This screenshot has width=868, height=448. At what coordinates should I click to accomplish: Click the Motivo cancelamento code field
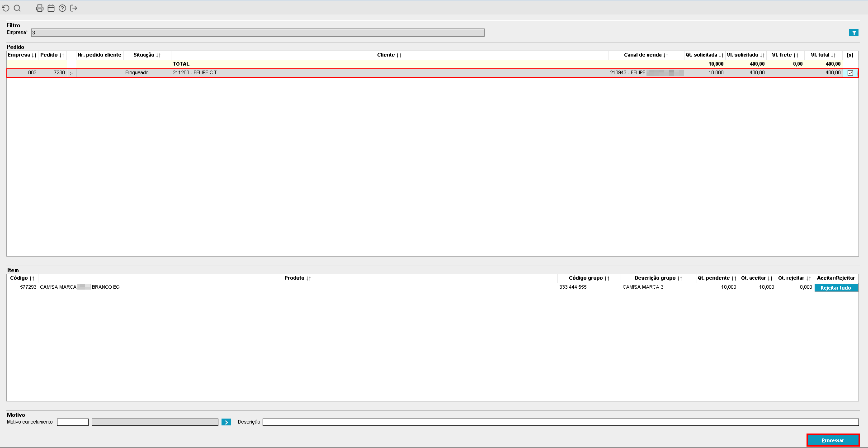tap(73, 422)
